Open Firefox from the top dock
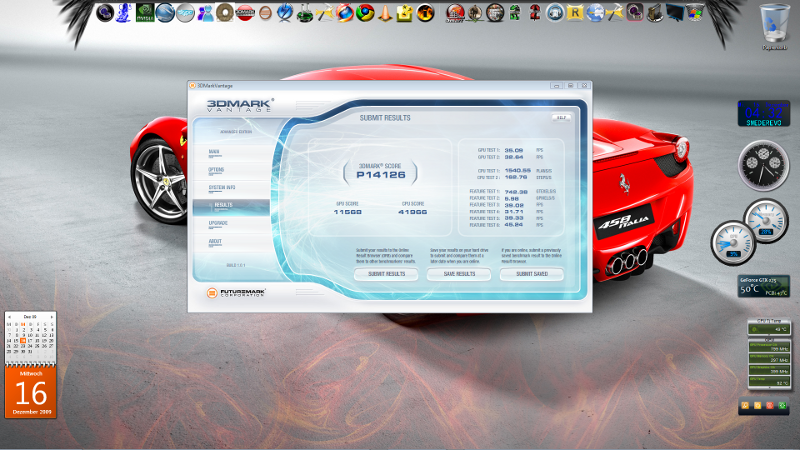The width and height of the screenshot is (800, 450). 344,13
